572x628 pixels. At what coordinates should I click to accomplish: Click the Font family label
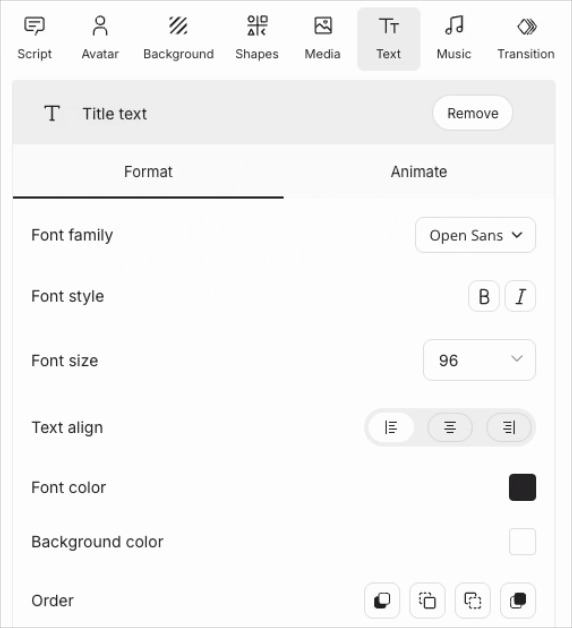pyautogui.click(x=72, y=235)
